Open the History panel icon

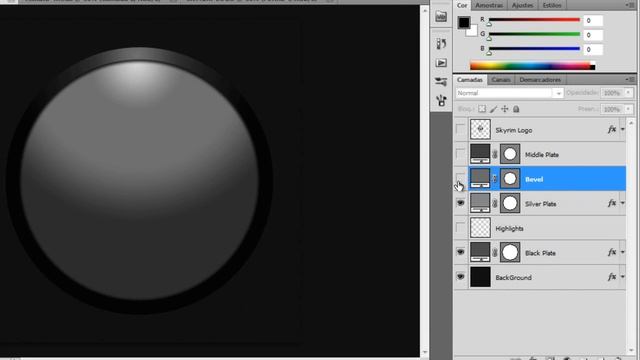pos(441,43)
